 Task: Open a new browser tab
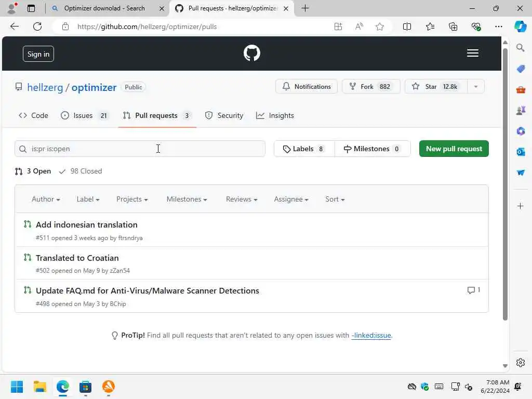305,8
